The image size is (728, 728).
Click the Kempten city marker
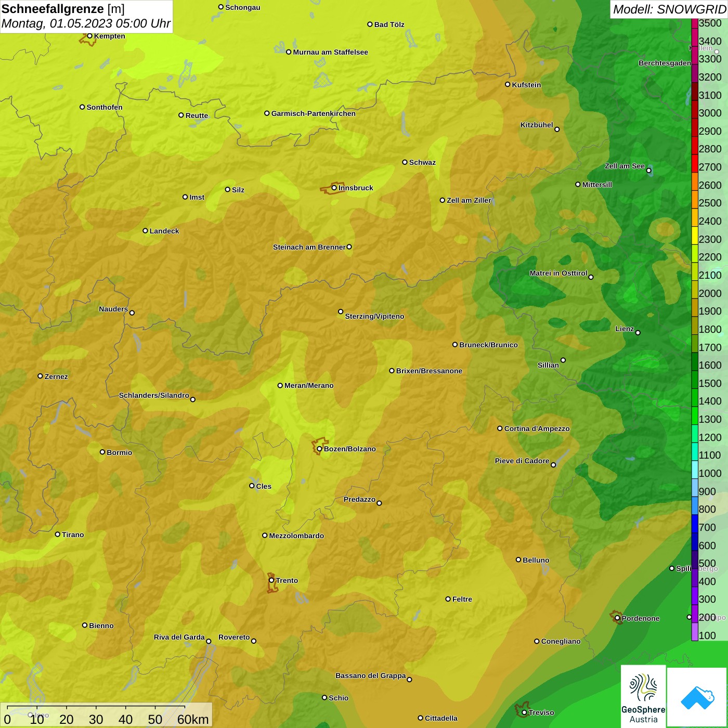coord(89,36)
